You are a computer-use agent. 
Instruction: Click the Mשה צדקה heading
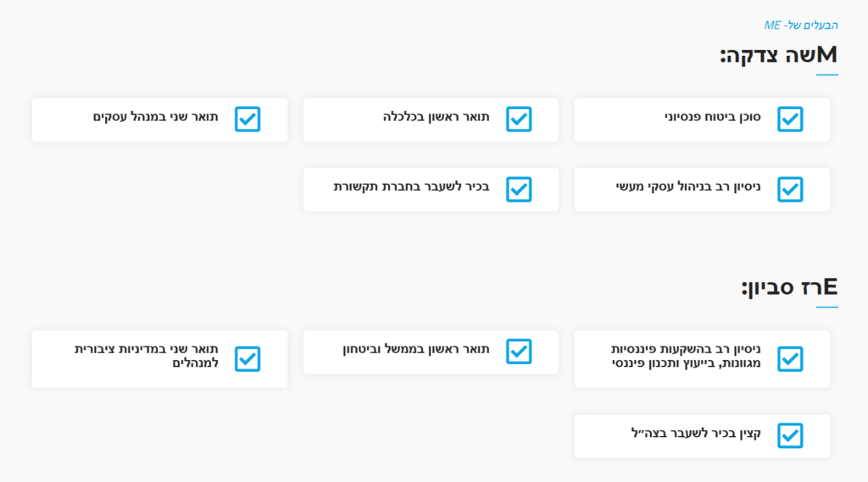[778, 56]
